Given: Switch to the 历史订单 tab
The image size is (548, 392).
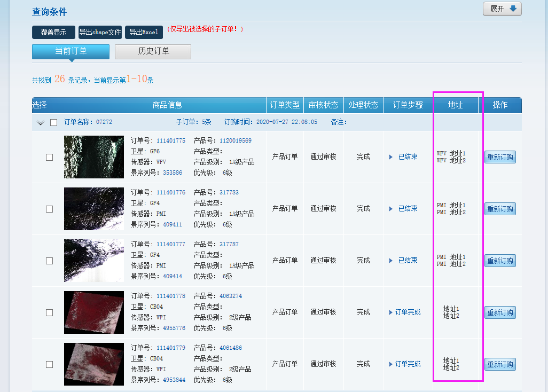Looking at the screenshot, I should click(x=153, y=52).
